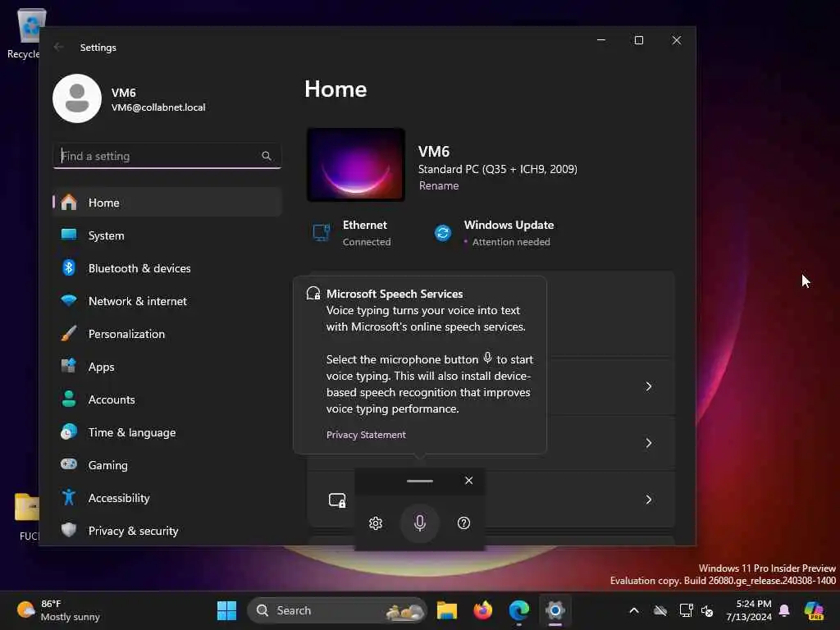Screen dimensions: 840x630
Task: Open the weather widget 86°F Mostly sunny
Action: click(x=58, y=610)
